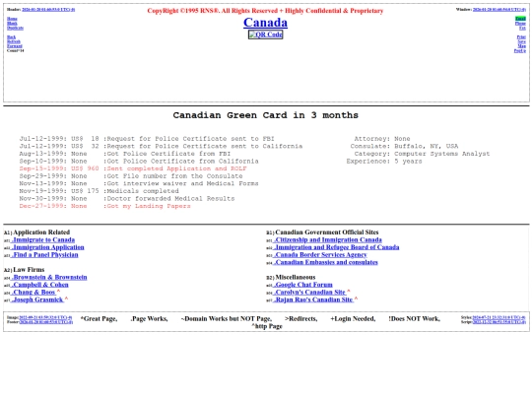
Task: Open the Canada title link
Action: coord(265,23)
